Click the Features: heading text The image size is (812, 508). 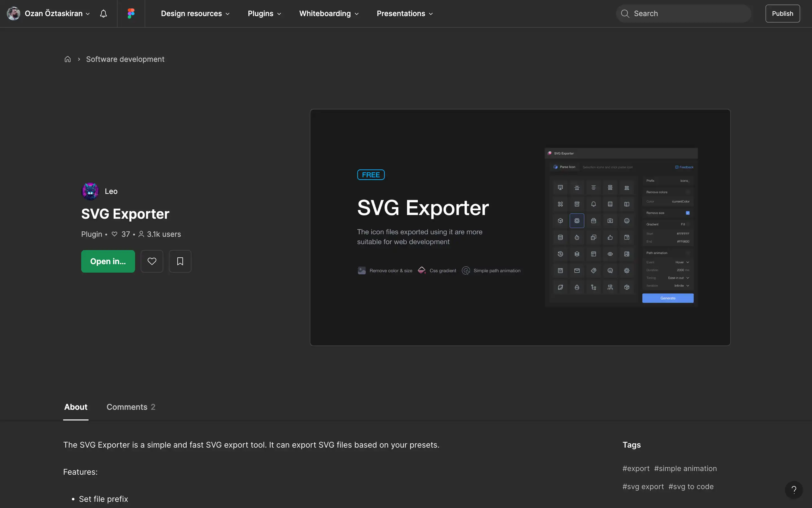click(80, 472)
